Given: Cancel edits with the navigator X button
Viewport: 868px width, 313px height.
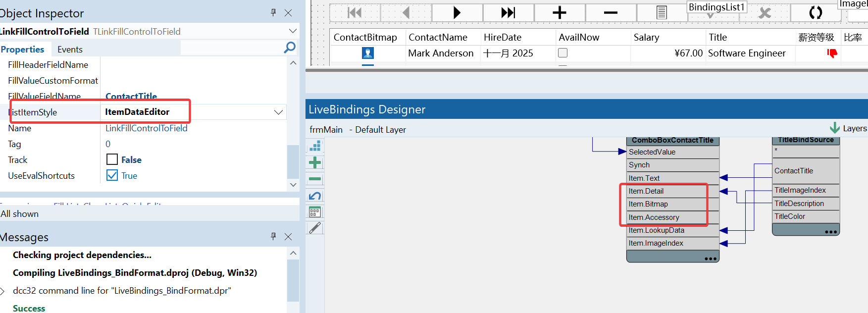Looking at the screenshot, I should click(x=765, y=13).
